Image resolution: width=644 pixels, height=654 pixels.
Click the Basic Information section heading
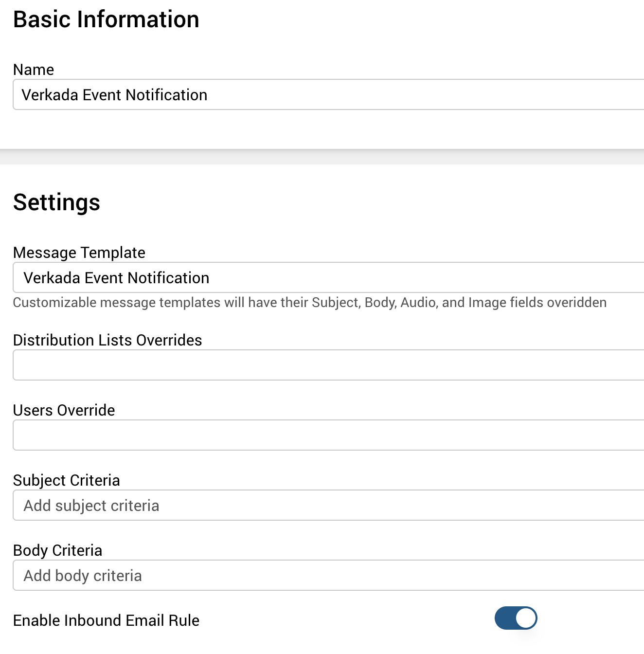tap(106, 19)
